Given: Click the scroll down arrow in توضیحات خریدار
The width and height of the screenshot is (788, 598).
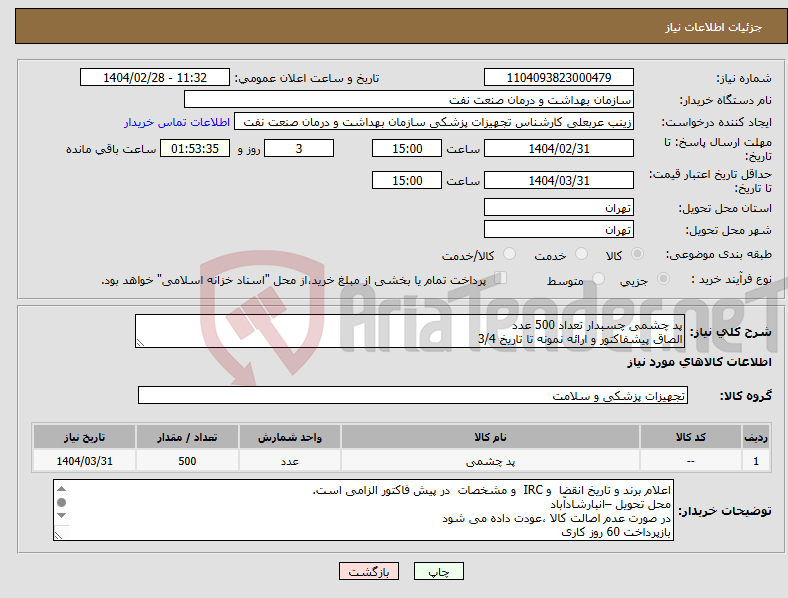Looking at the screenshot, I should tap(61, 515).
